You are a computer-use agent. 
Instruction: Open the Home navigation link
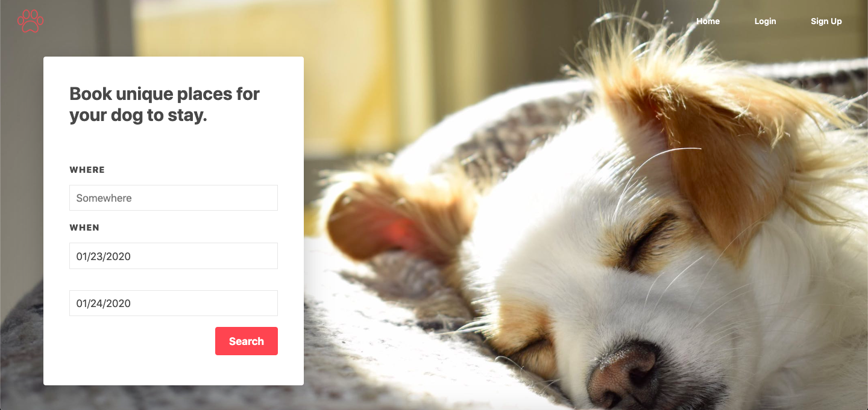[x=708, y=21]
